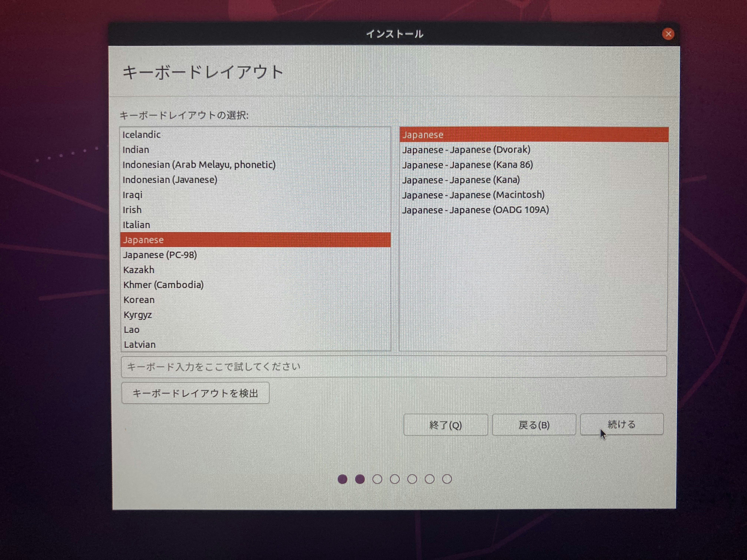Select Japanese (Dvorak) variant
747x560 pixels.
pyautogui.click(x=466, y=149)
